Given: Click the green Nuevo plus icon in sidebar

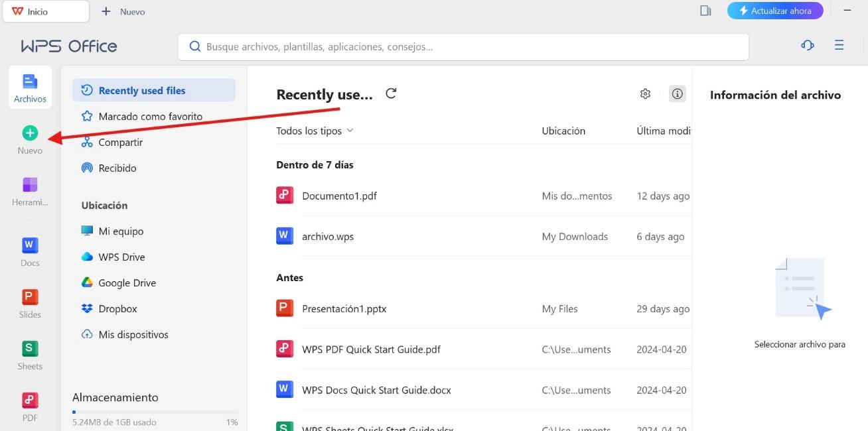Looking at the screenshot, I should [x=30, y=133].
